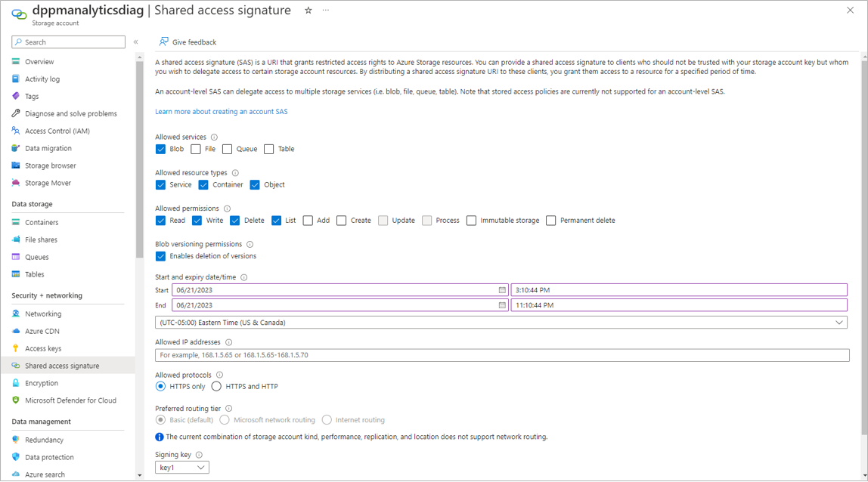Click the Data migration icon in sidebar

[15, 148]
